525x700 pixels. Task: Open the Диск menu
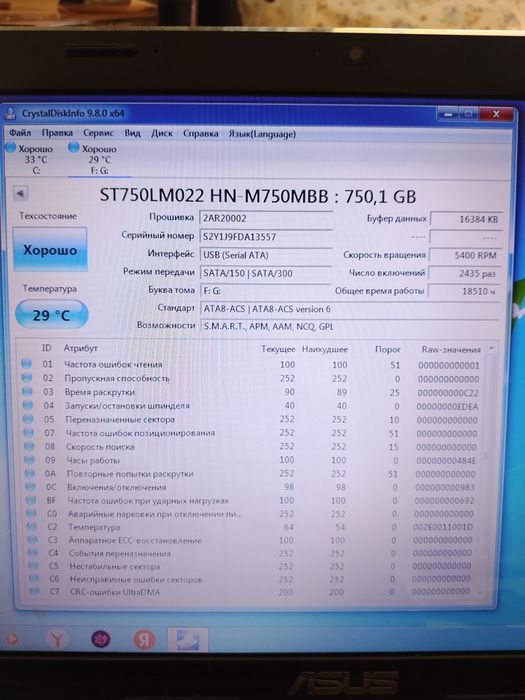click(162, 133)
